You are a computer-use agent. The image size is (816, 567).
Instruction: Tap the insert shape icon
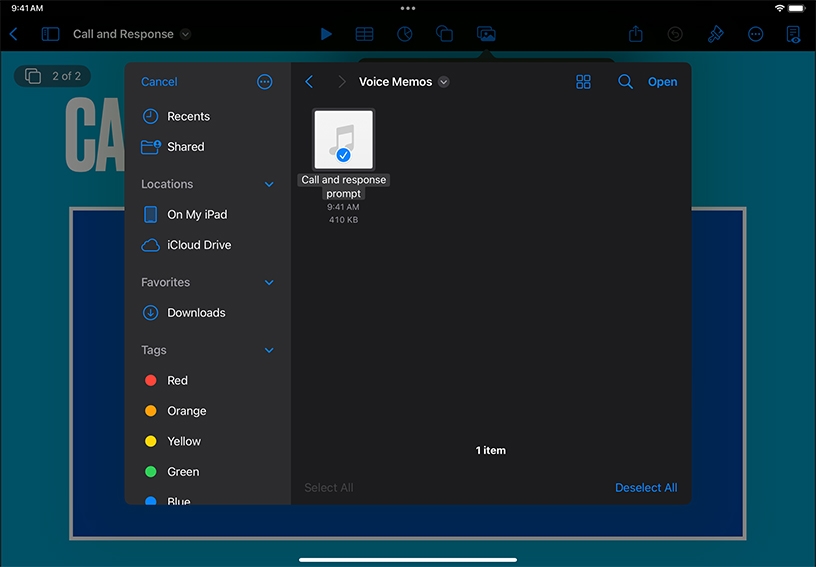coord(445,34)
